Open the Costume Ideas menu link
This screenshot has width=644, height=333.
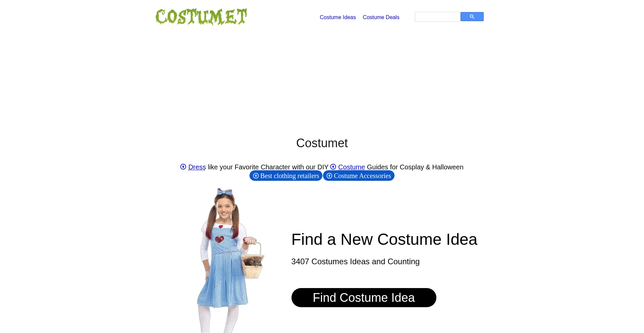pyautogui.click(x=338, y=17)
